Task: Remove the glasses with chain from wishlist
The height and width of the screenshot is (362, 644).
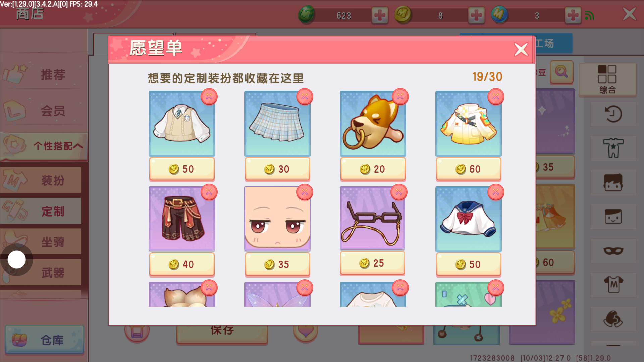Action: pos(399,192)
